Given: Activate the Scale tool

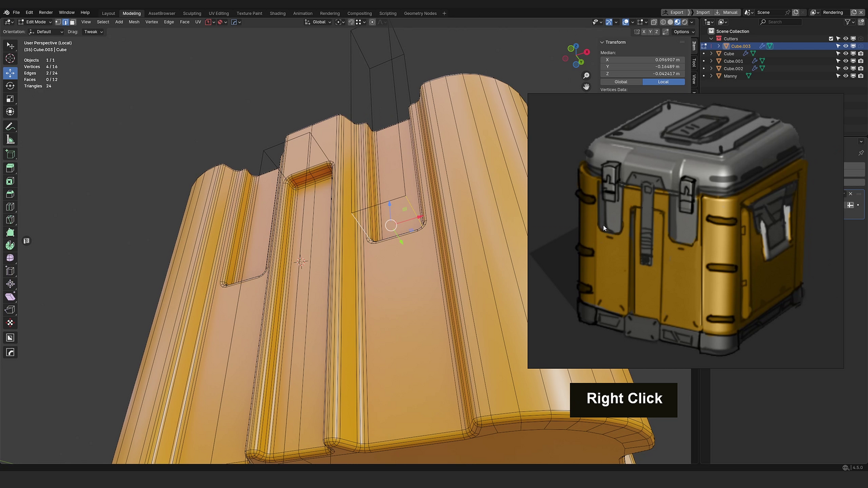Looking at the screenshot, I should [10, 99].
